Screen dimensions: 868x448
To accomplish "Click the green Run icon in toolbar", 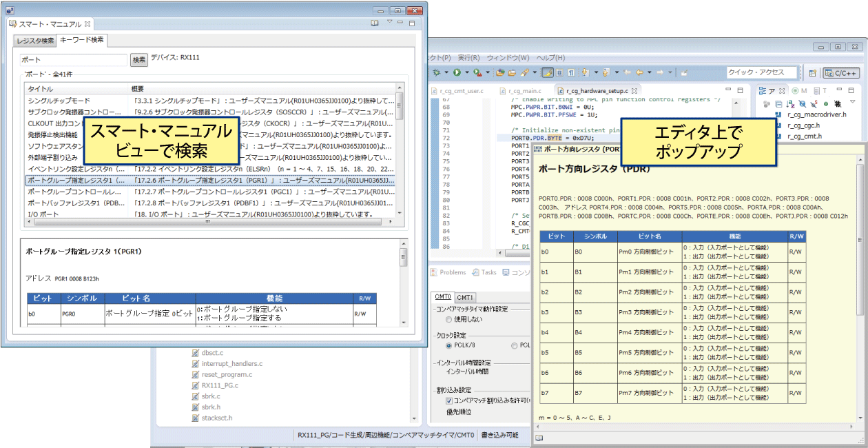I will point(456,72).
